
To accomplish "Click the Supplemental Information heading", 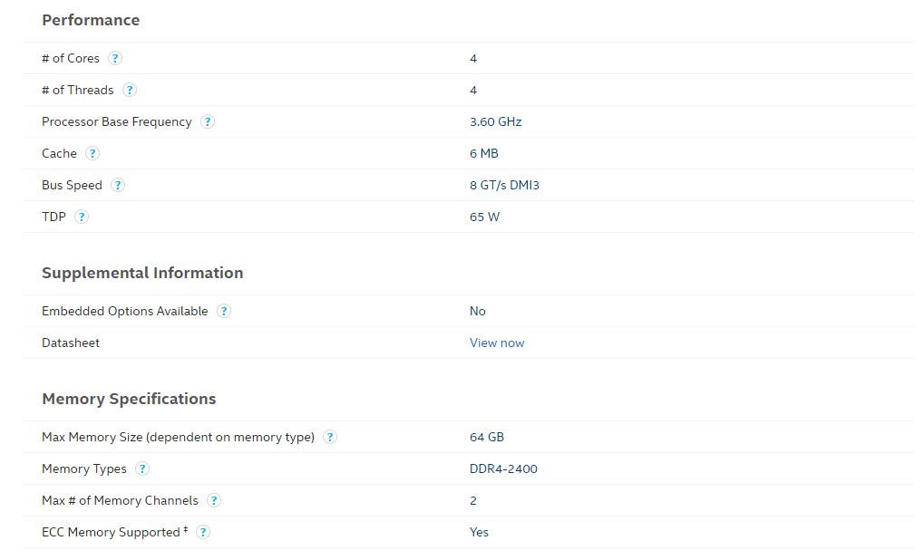I will [x=142, y=273].
